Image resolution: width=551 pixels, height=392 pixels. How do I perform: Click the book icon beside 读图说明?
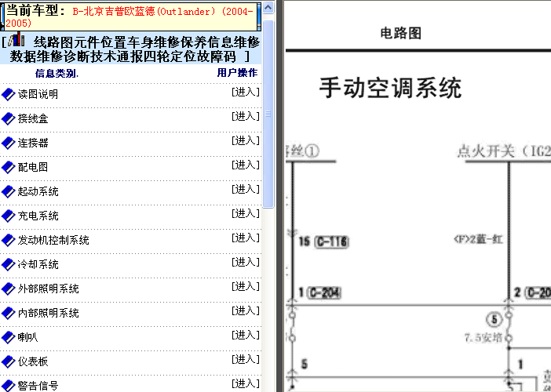(x=9, y=94)
